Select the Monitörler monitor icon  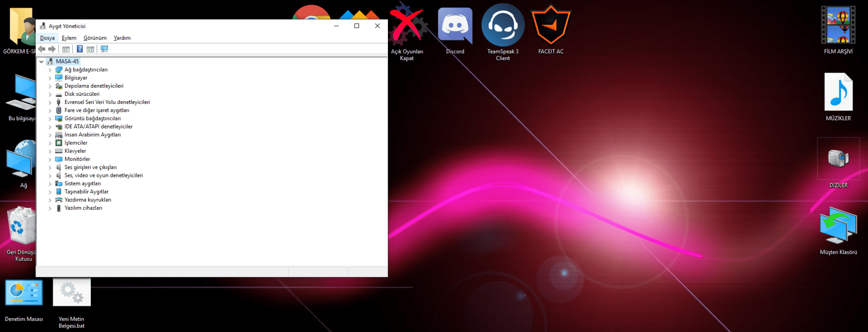tap(58, 159)
